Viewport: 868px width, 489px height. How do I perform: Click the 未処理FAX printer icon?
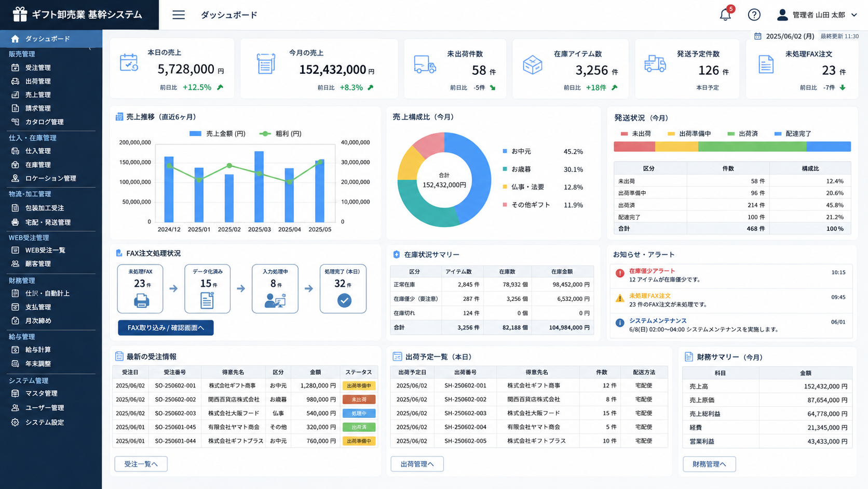(141, 300)
